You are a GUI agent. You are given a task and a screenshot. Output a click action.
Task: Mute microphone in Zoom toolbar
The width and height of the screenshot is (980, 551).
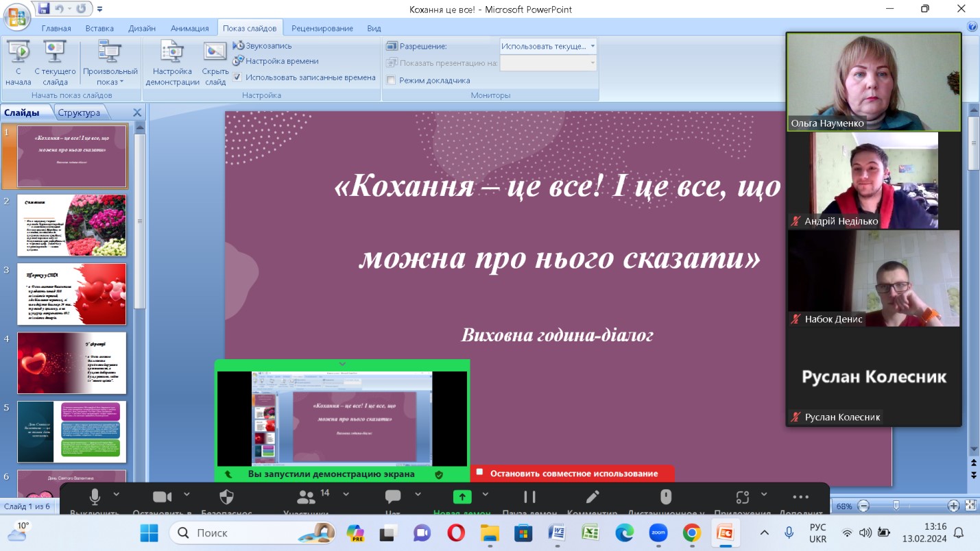pyautogui.click(x=95, y=498)
